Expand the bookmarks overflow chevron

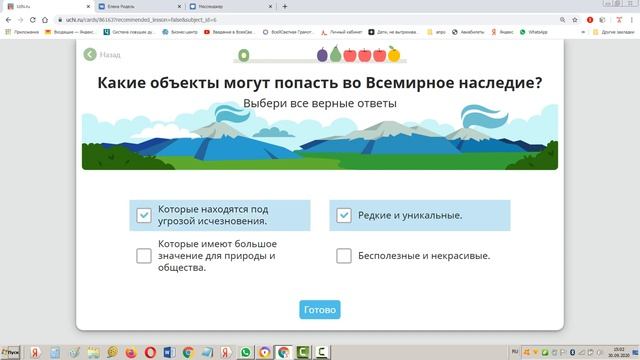(583, 32)
